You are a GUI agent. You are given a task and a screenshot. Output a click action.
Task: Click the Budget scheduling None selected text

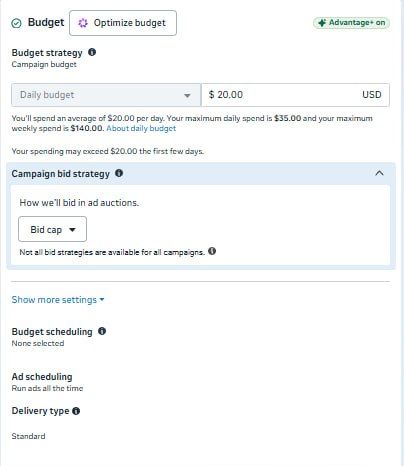pyautogui.click(x=38, y=343)
